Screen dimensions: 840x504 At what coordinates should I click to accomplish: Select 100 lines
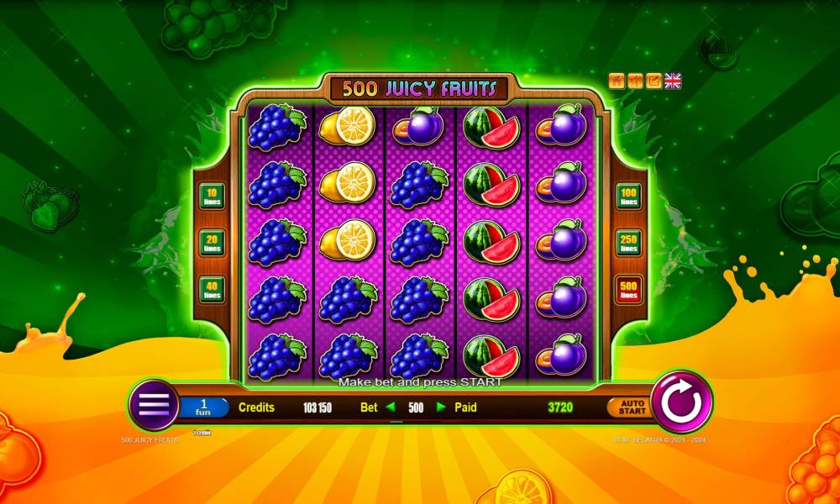[x=628, y=197]
